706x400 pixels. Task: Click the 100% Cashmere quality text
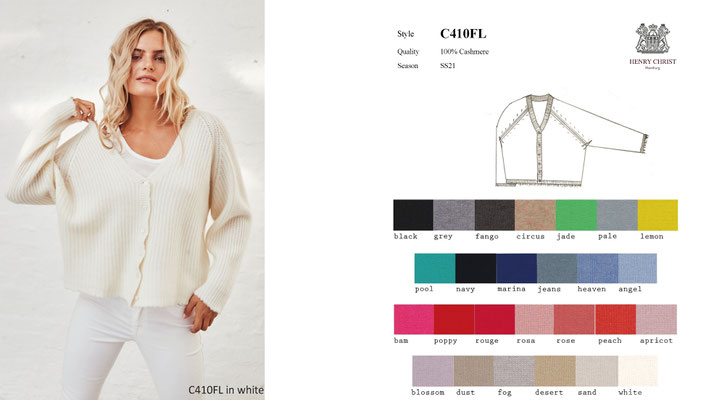point(464,52)
